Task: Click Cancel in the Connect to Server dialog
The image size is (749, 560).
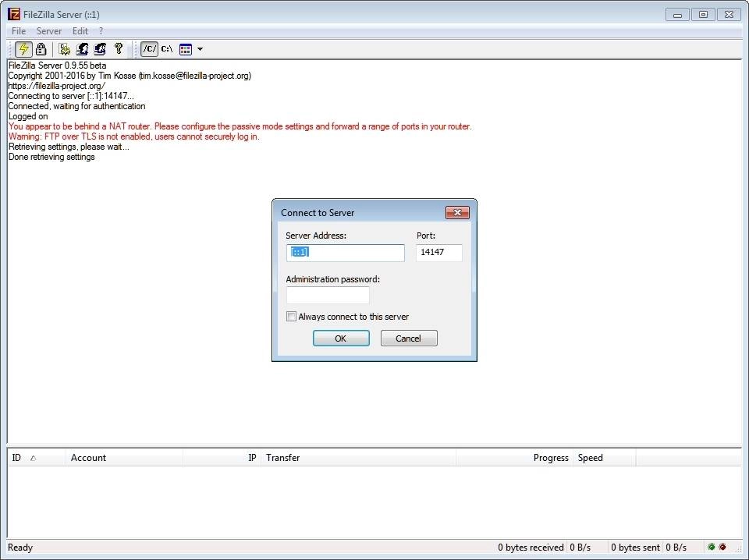Action: pos(408,338)
